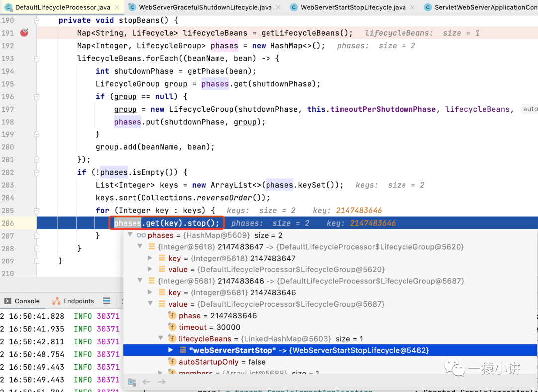Click the layout icon beside Endpoints
538x392 pixels.
pos(107,301)
